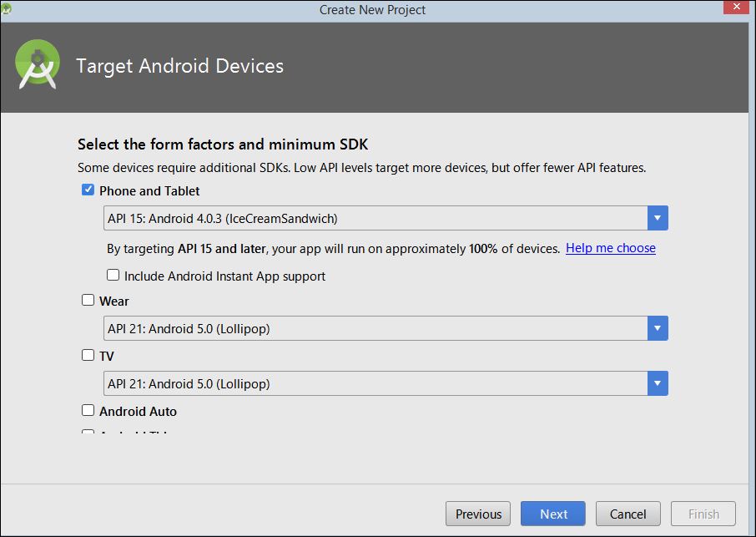756x537 pixels.
Task: Click the TV API 21 Lollipop combo box
Action: (x=386, y=383)
